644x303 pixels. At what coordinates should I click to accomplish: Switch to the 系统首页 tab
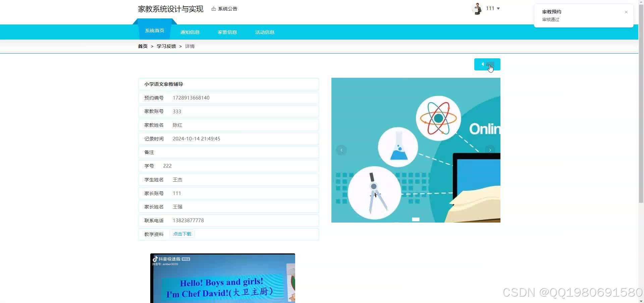pyautogui.click(x=155, y=30)
